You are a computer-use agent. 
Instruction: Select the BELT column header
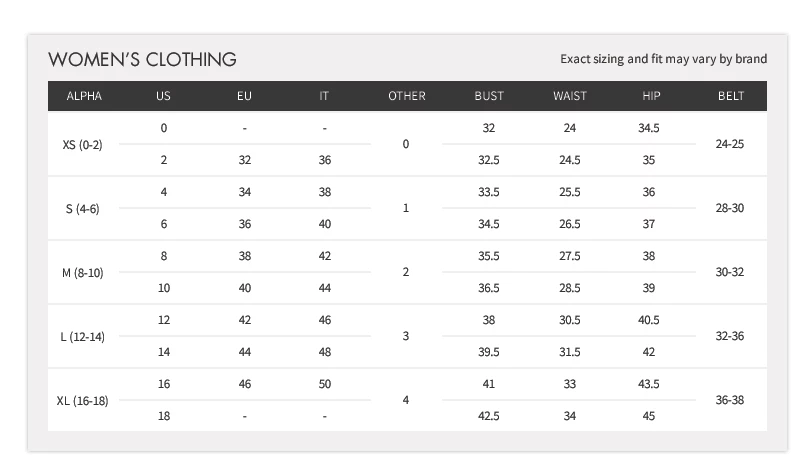(x=730, y=96)
